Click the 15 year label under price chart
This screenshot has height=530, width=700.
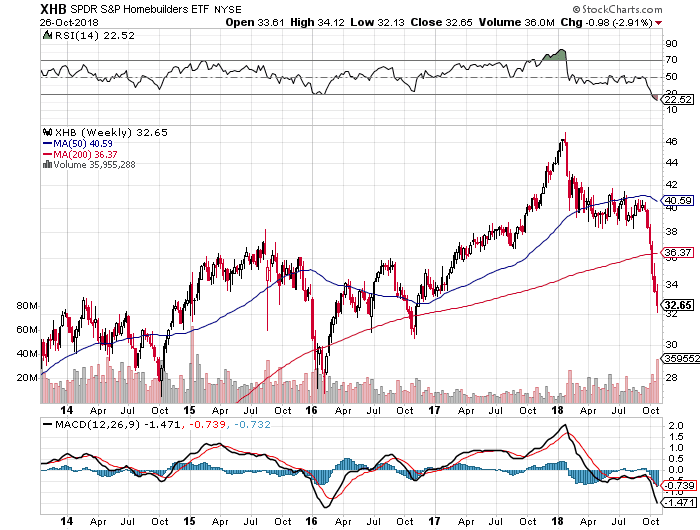pyautogui.click(x=189, y=410)
